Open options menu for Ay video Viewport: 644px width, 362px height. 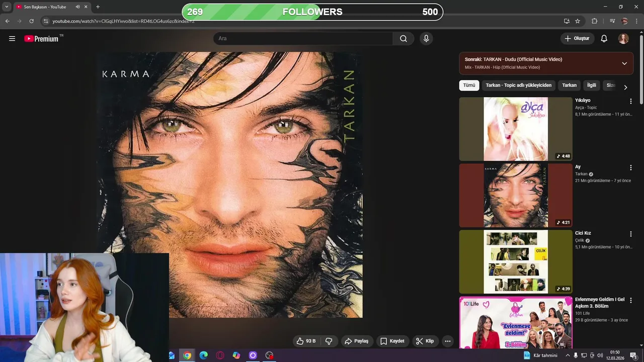631,167
